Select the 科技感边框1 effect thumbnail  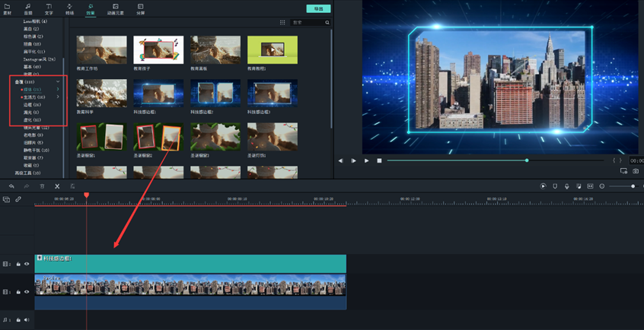(x=158, y=93)
